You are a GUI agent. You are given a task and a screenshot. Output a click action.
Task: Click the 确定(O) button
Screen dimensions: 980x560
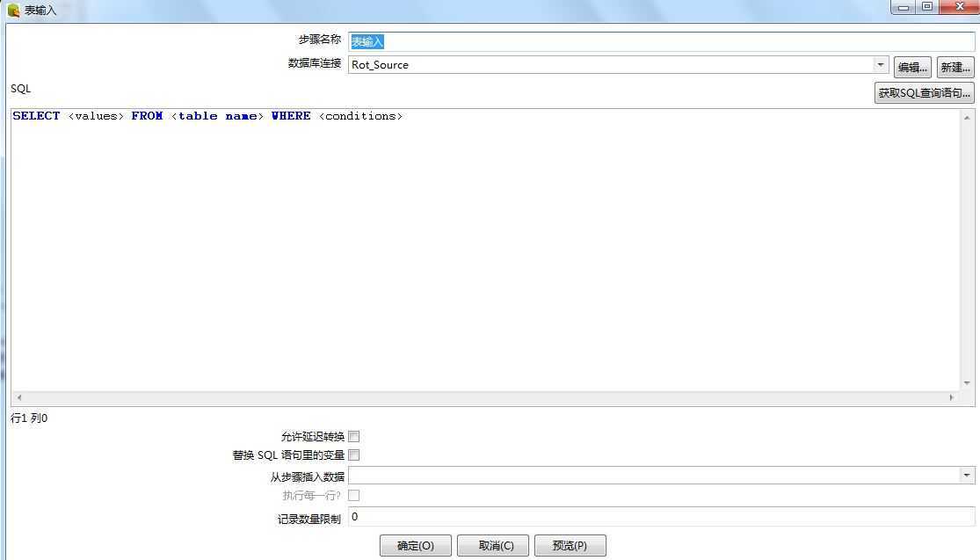tap(416, 546)
